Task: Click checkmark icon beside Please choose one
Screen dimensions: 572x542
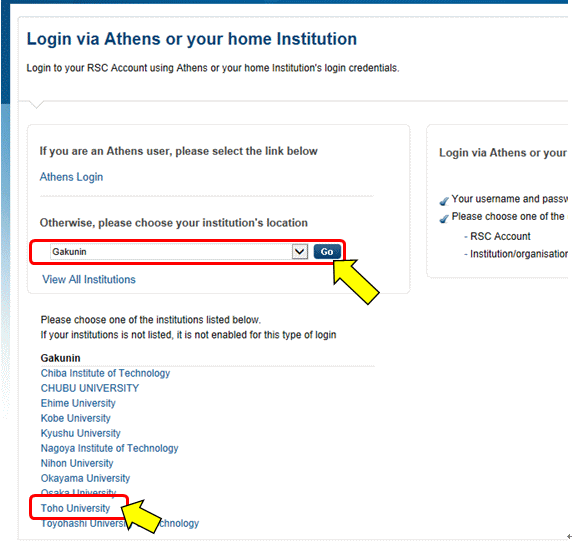Action: pos(444,218)
